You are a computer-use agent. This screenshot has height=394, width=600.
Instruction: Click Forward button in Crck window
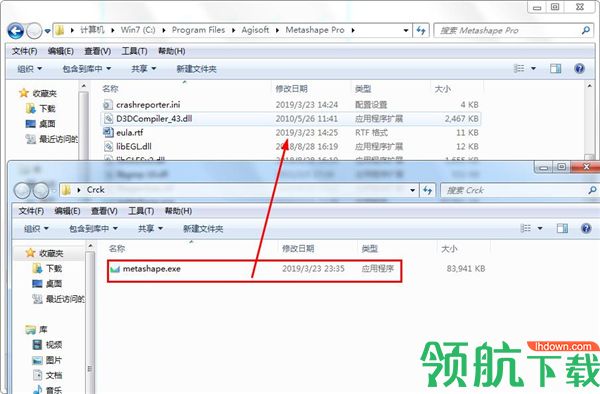[41, 190]
